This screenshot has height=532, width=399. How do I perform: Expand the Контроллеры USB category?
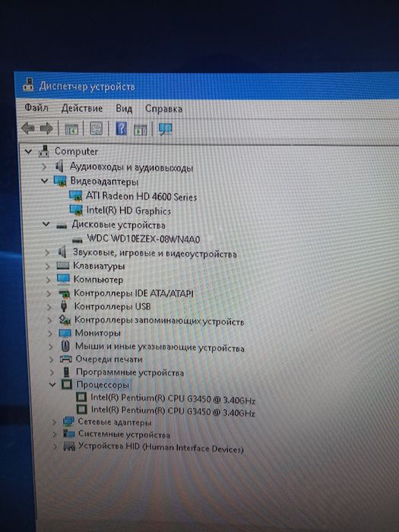tap(49, 307)
